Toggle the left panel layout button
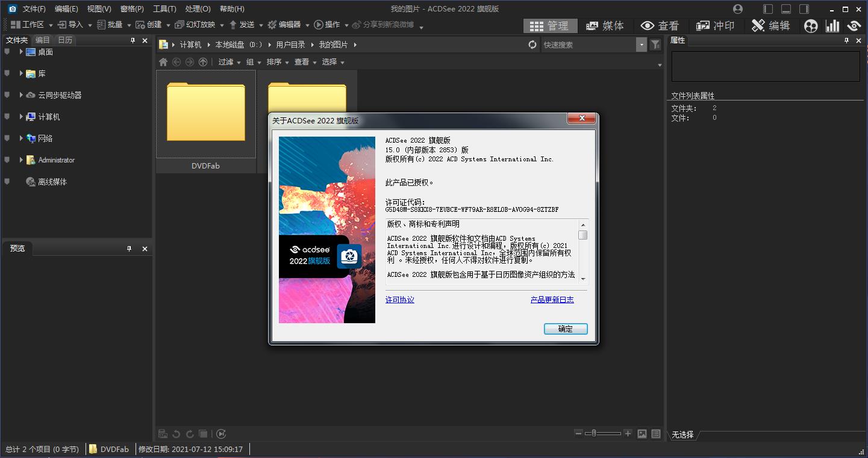 click(767, 9)
